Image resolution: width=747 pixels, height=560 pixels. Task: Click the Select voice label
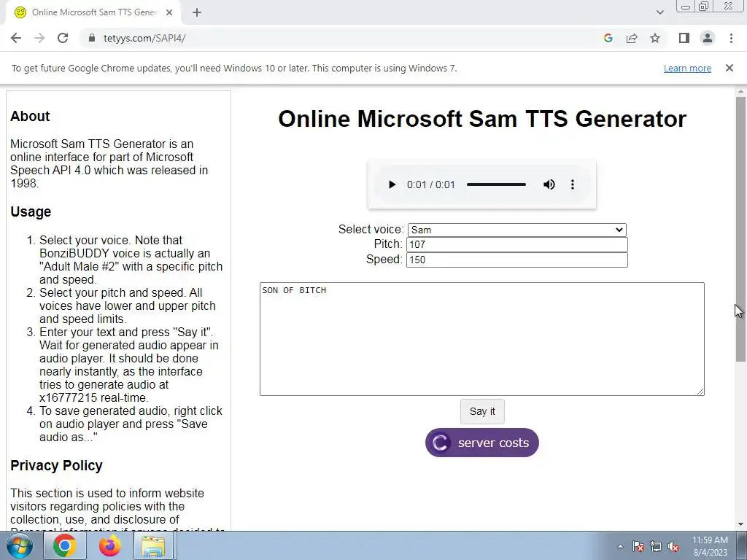(x=371, y=229)
